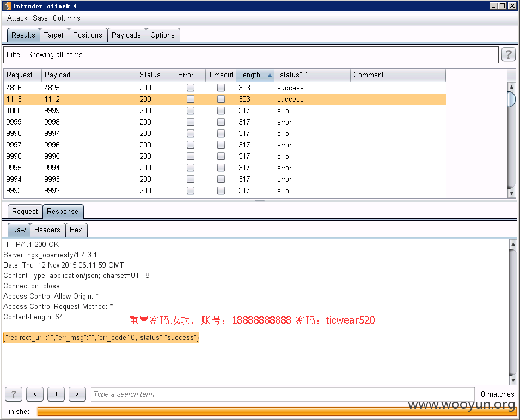Select the Raw view tab
Viewport: 520px width, 420px height.
(19, 230)
